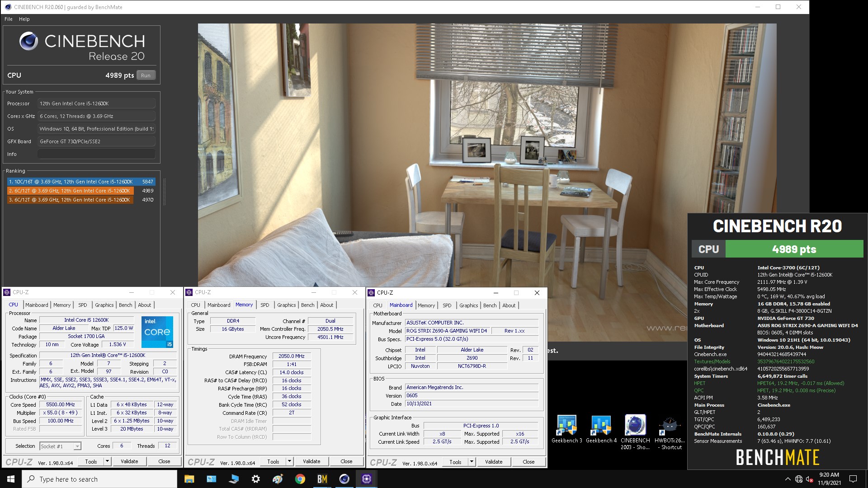Open the Geekbench 4 desktop shortcut

point(601,429)
